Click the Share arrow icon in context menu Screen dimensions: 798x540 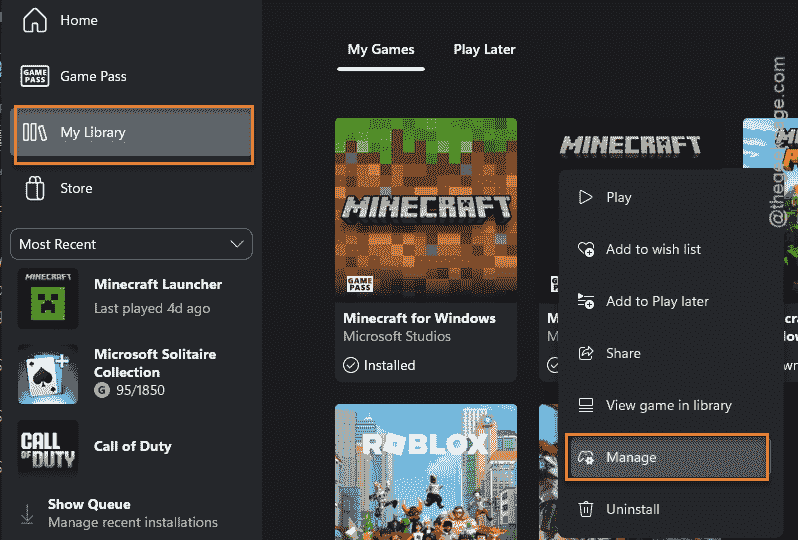pos(586,353)
